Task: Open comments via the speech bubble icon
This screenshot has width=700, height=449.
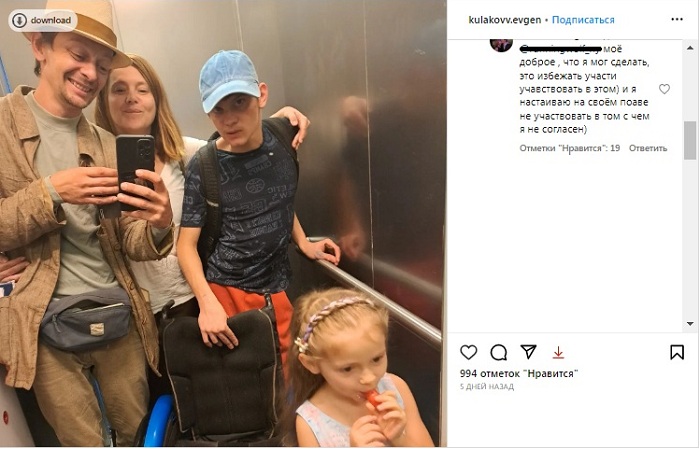Action: pyautogui.click(x=498, y=353)
